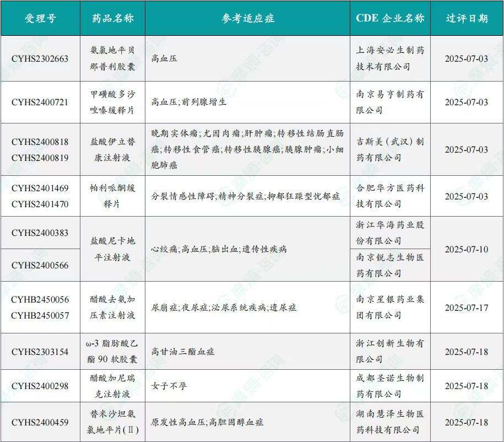This screenshot has width=504, height=442.
Task: Select acceptance number CYHS2400566
Action: 40,266
